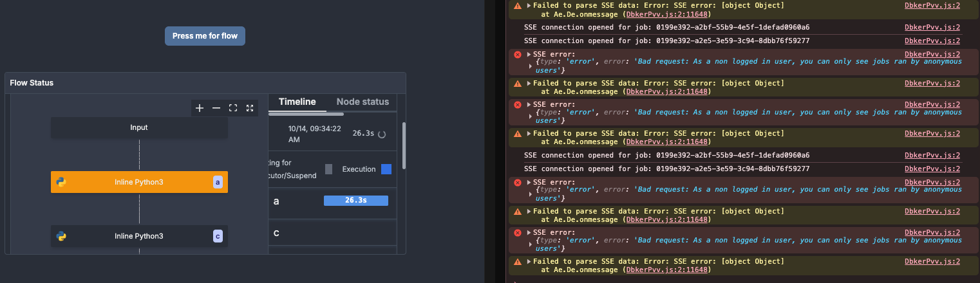Expand the last SSE error console entry

click(529, 232)
